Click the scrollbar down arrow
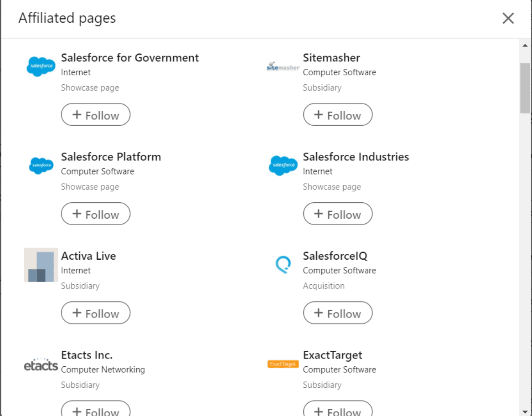The width and height of the screenshot is (532, 416). click(x=525, y=411)
